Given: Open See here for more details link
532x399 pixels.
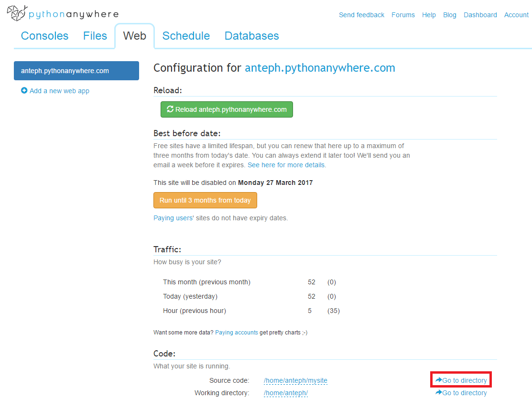Looking at the screenshot, I should [x=285, y=165].
